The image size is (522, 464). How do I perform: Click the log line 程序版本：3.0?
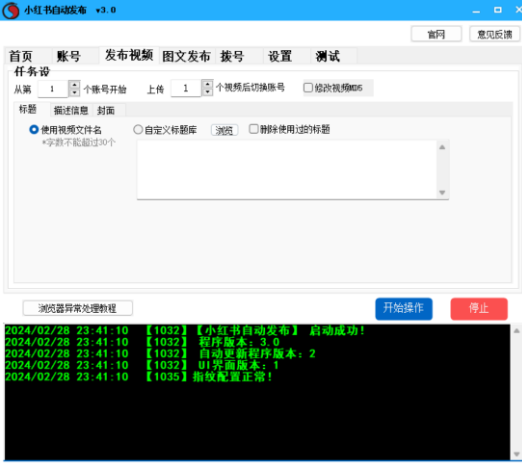[142, 342]
